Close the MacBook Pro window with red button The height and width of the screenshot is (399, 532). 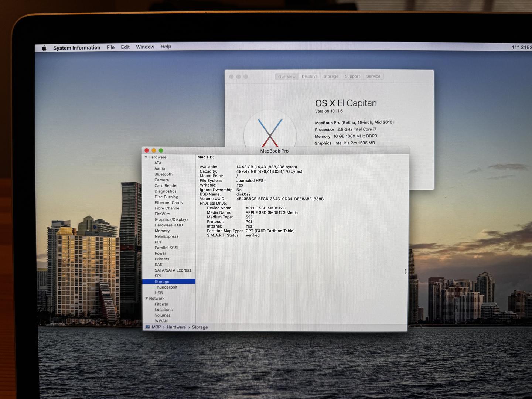click(147, 150)
